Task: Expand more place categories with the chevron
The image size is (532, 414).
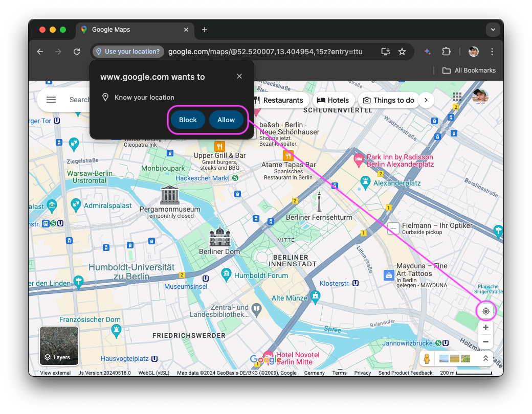Action: (426, 100)
